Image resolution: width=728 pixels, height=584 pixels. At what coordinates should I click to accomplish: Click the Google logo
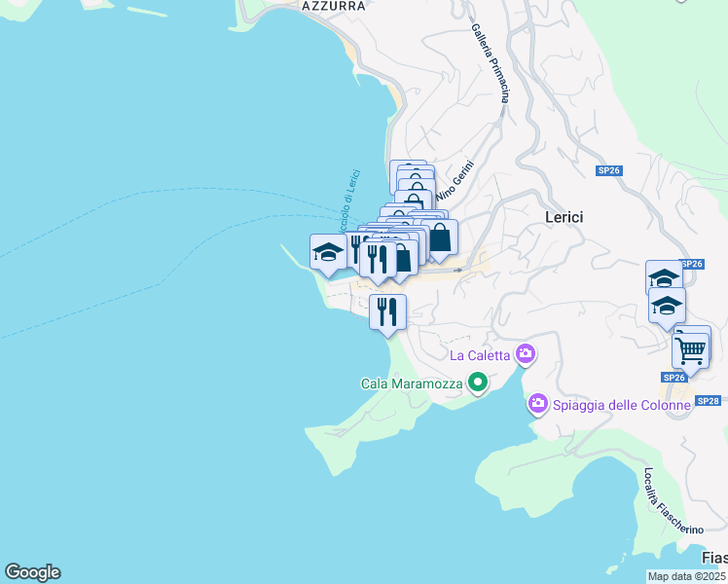pos(32,572)
